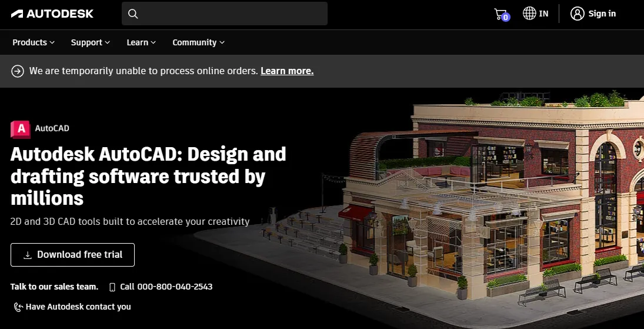Click the phone callback icon
The height and width of the screenshot is (329, 644).
18,307
